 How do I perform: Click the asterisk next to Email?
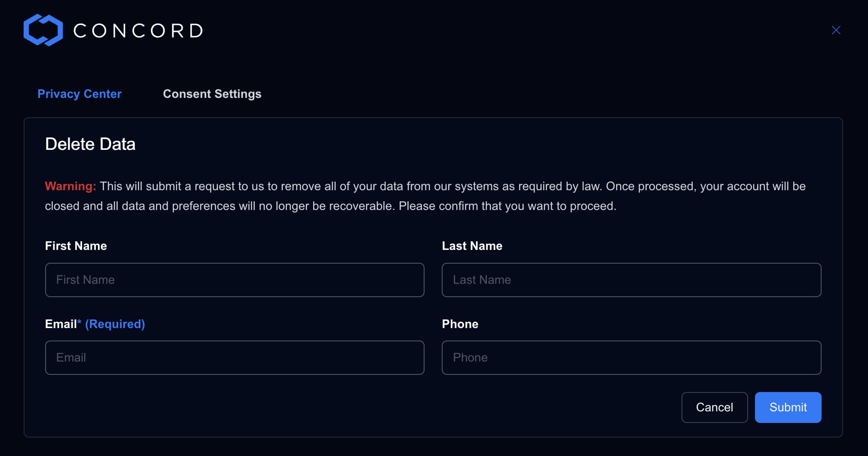[80, 322]
